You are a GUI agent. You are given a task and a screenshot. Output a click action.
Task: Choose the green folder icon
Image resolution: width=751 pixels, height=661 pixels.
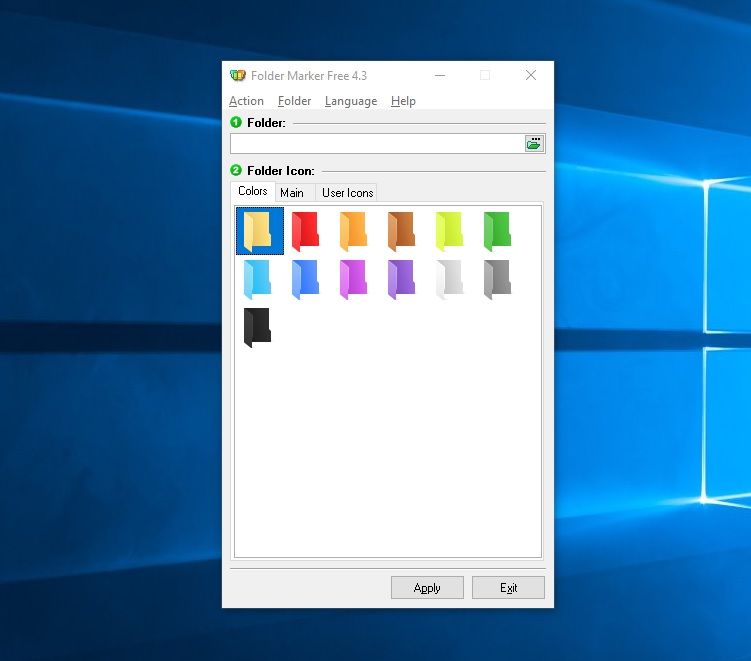click(498, 230)
